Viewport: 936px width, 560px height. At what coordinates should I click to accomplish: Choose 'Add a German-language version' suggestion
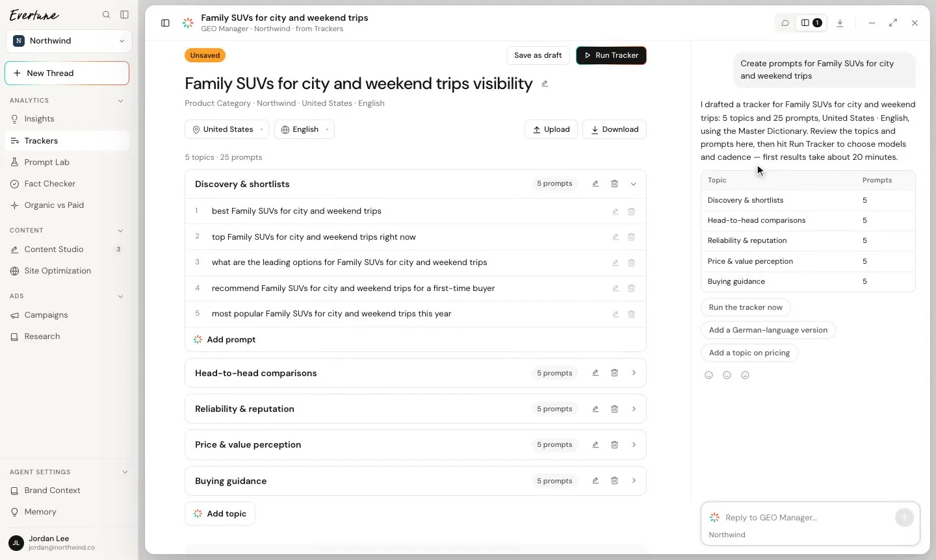(x=768, y=330)
